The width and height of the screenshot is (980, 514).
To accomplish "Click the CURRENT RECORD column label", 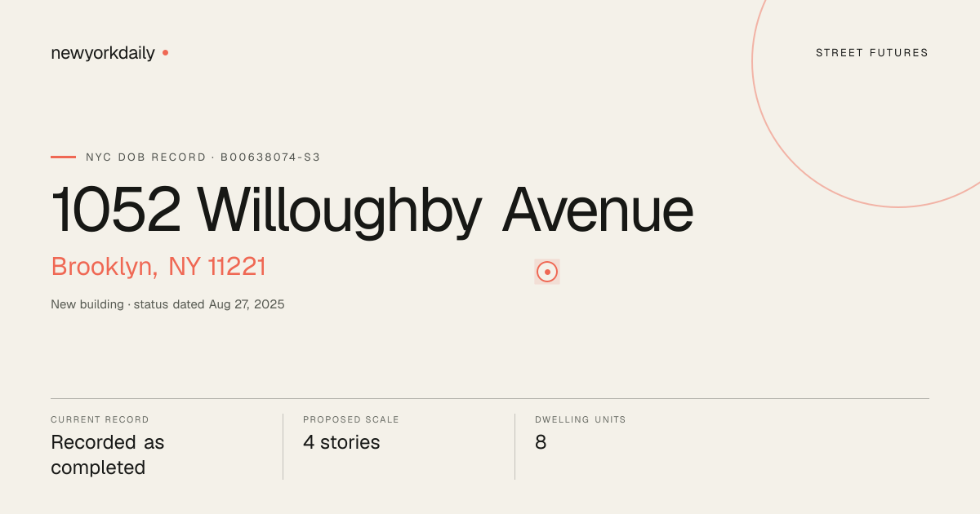I will coord(100,419).
